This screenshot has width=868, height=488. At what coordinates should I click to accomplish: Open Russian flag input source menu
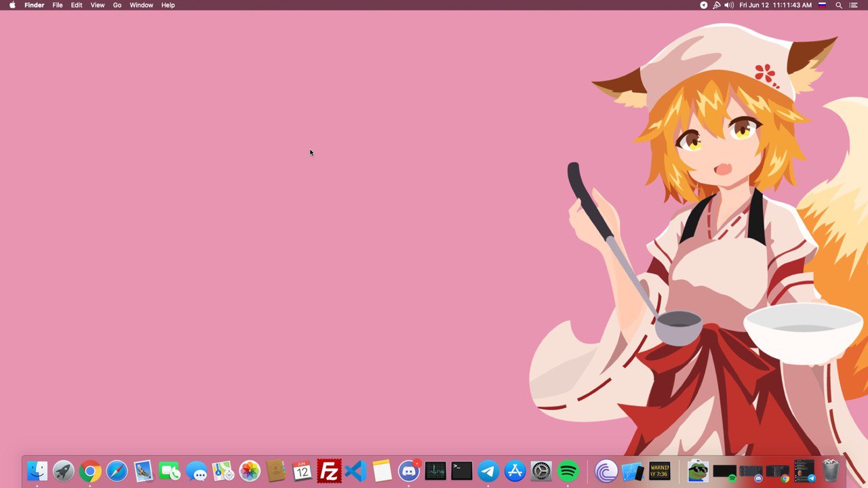pyautogui.click(x=822, y=5)
